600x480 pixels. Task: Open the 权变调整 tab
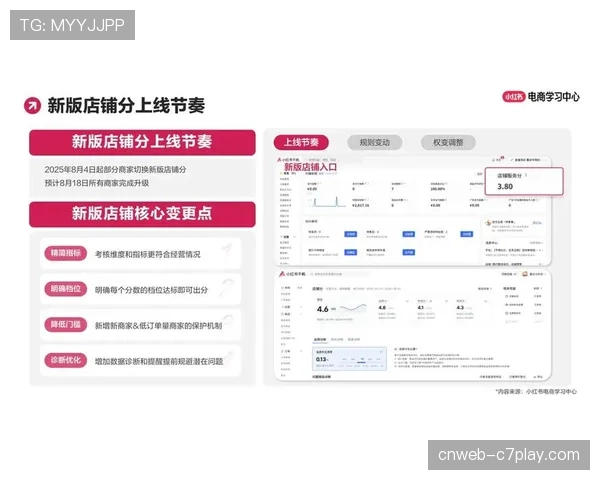click(x=447, y=142)
